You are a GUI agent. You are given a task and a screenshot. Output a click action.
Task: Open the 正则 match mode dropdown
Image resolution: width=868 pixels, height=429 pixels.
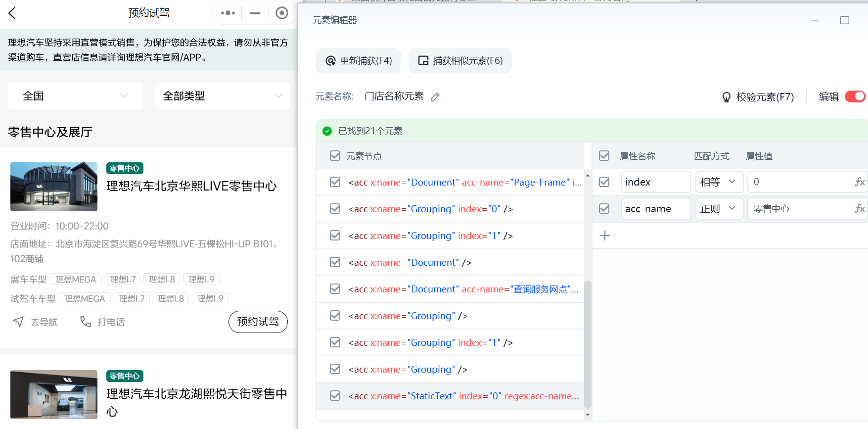click(719, 209)
